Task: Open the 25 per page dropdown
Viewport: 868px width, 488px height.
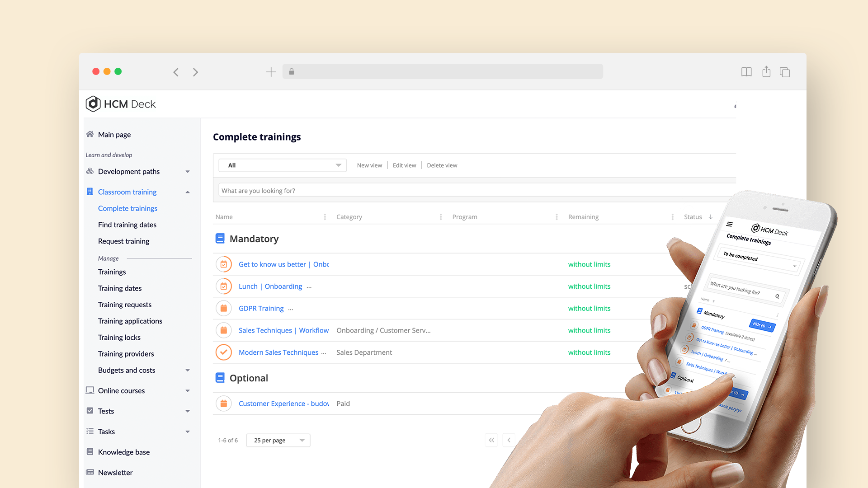Action: point(278,440)
